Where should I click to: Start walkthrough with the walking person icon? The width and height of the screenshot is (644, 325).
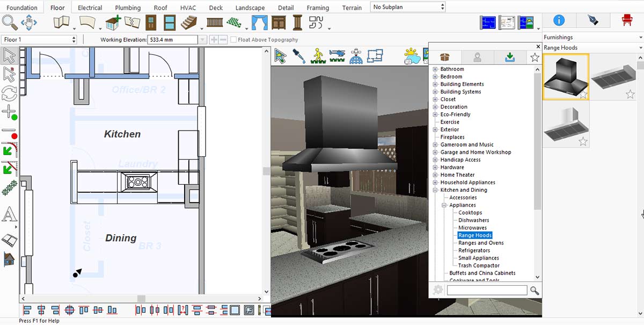(318, 56)
